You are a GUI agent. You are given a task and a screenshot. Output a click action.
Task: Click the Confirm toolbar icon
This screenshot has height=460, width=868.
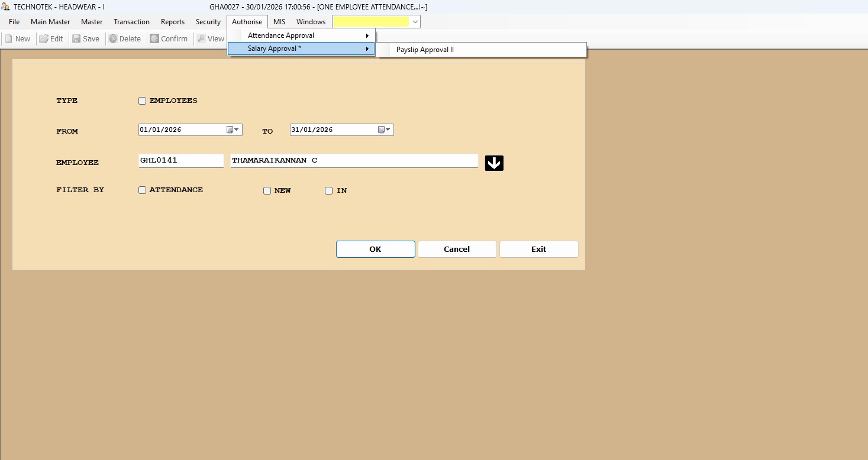pos(154,39)
